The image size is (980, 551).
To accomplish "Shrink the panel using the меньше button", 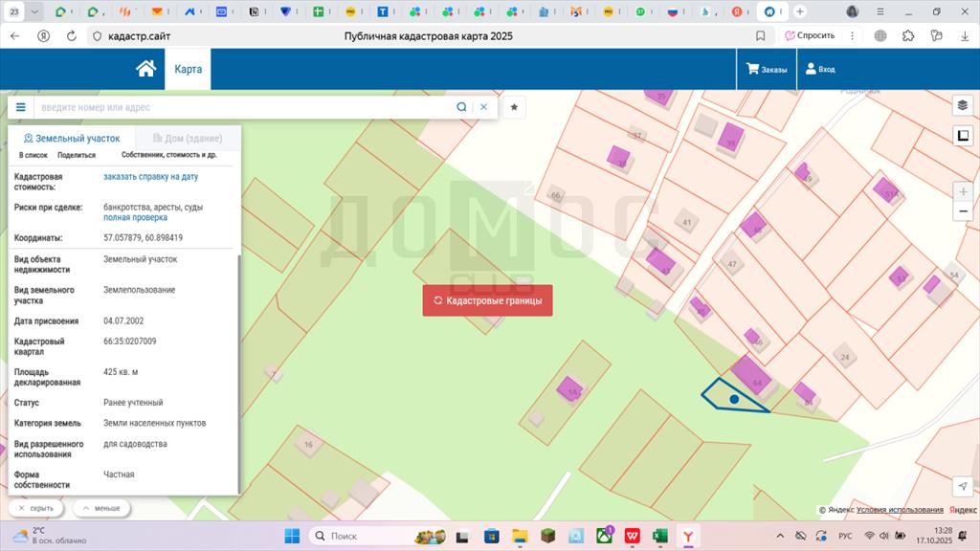I will tap(101, 509).
